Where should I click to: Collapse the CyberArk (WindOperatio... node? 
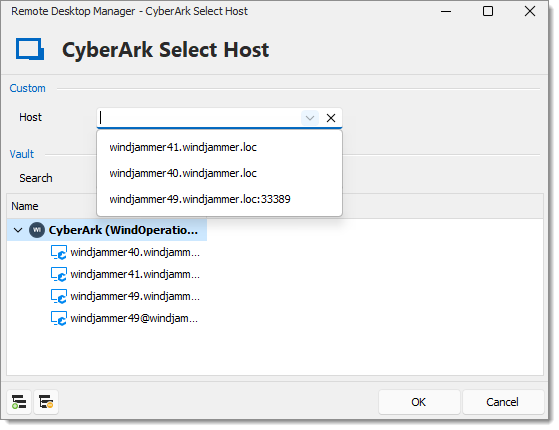point(18,230)
